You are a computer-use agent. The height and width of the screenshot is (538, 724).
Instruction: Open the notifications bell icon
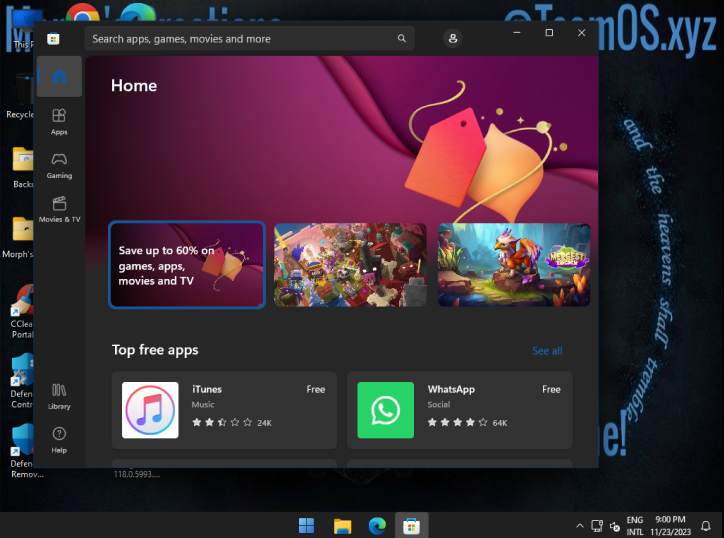click(x=706, y=526)
